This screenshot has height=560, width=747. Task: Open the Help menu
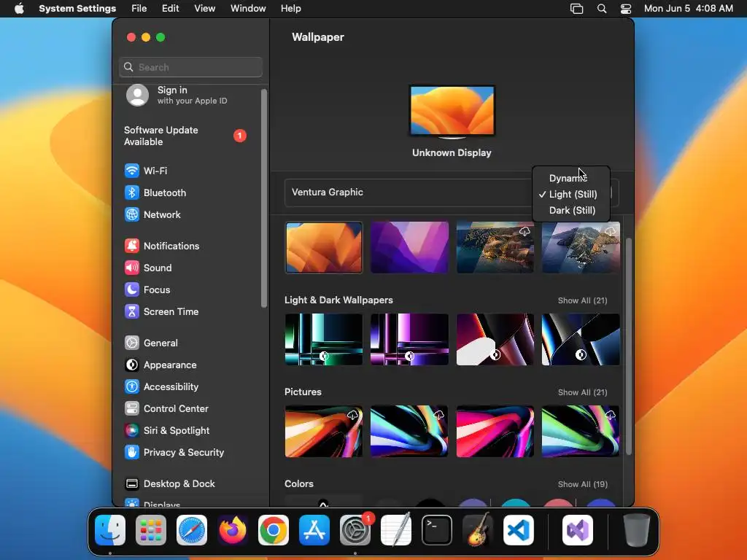[x=290, y=9]
